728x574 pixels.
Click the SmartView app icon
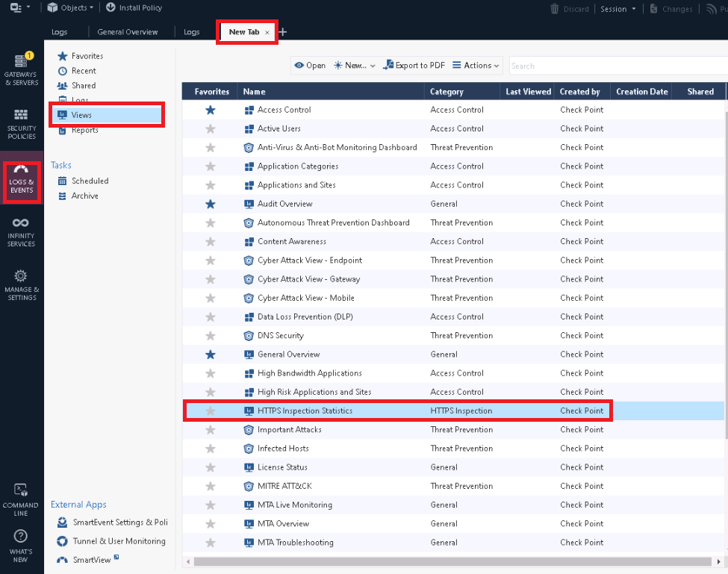[62, 560]
